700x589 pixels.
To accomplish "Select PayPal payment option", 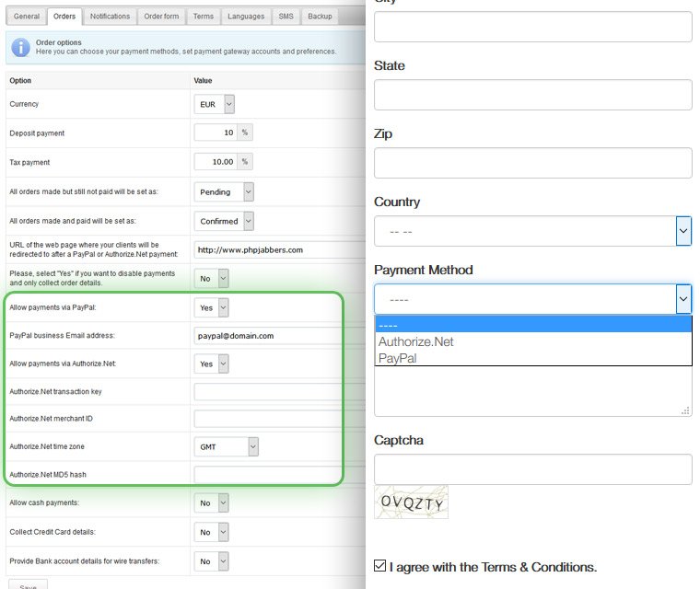I will 533,358.
